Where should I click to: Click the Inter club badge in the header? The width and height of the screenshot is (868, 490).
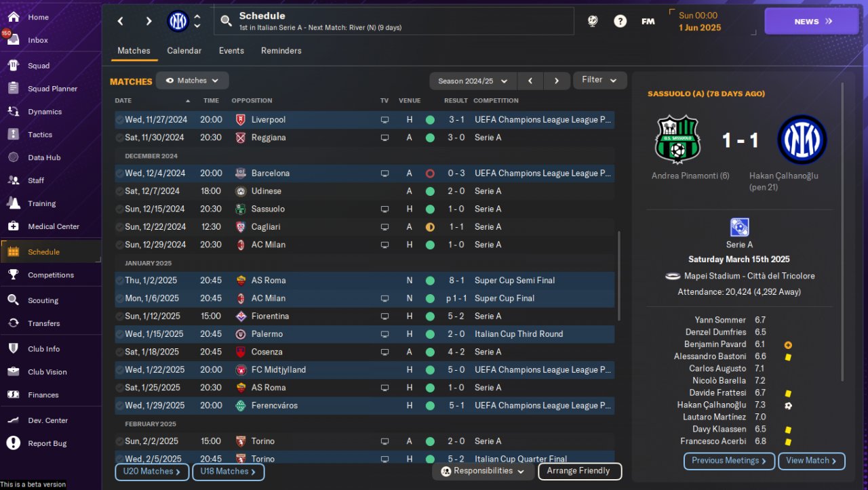(178, 21)
